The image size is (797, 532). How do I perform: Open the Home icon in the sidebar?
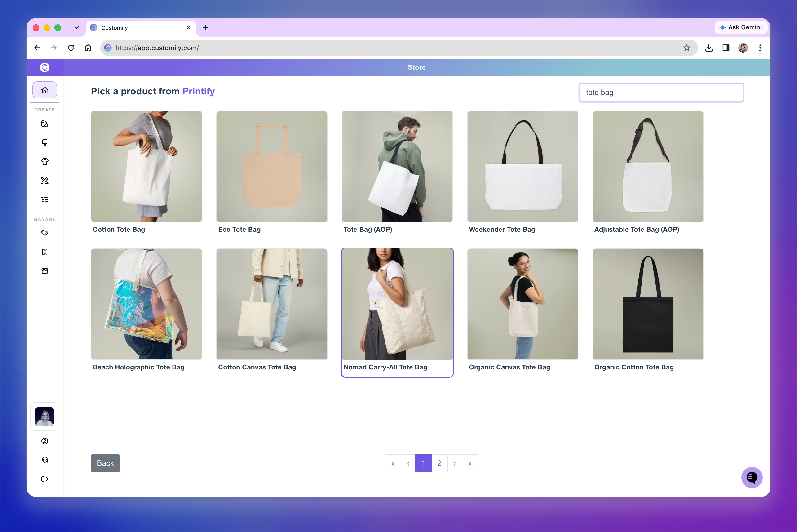coord(44,90)
